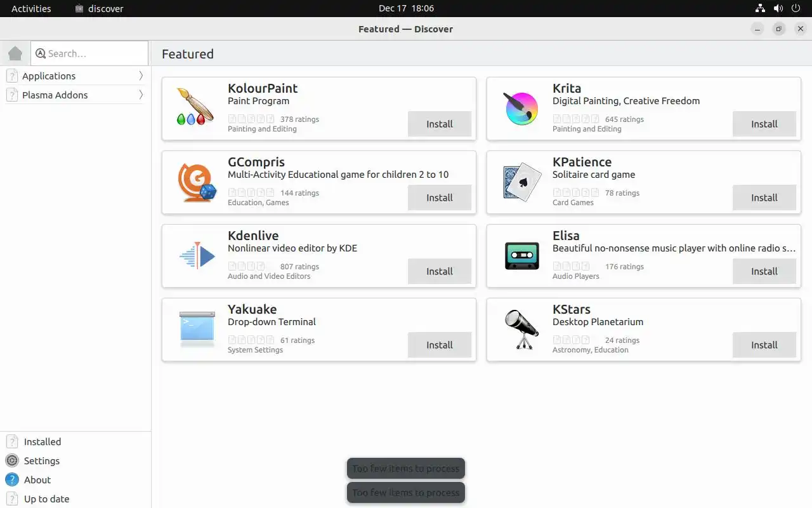
Task: Install KStars
Action: pyautogui.click(x=764, y=345)
